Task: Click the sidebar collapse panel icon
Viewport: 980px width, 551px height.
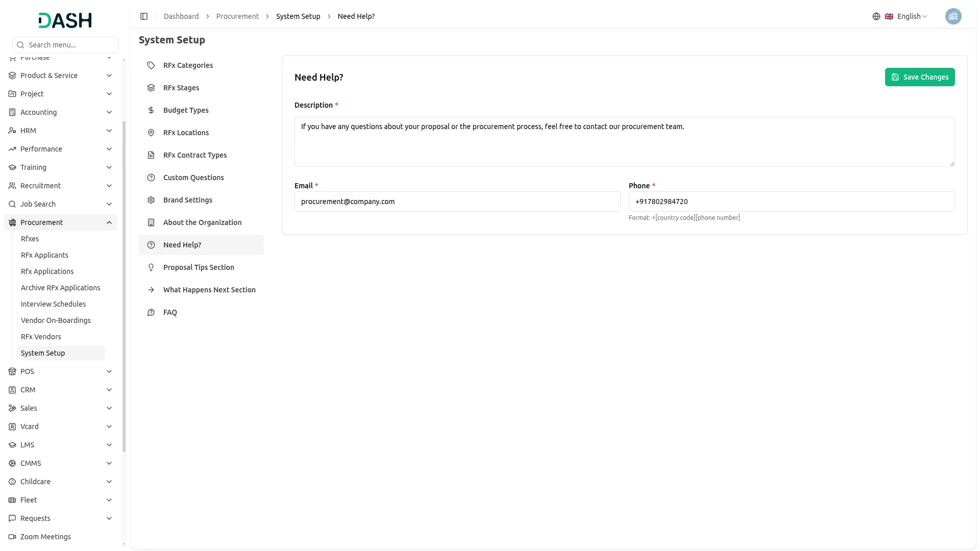Action: pos(144,16)
